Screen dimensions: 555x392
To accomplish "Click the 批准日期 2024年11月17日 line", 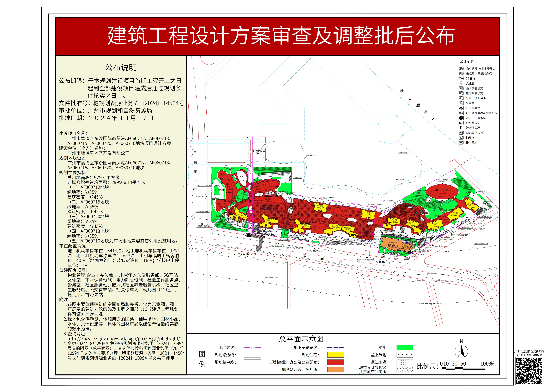I will [106, 118].
